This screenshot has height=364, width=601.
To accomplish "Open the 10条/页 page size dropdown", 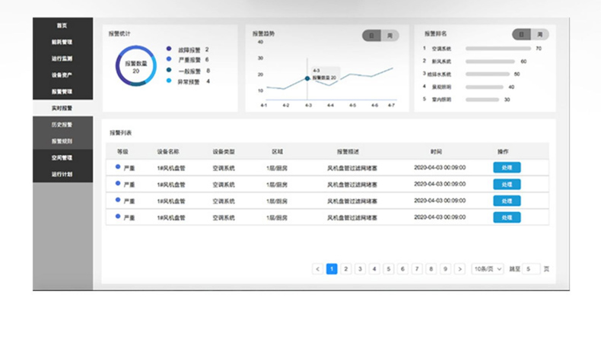I will click(x=487, y=269).
